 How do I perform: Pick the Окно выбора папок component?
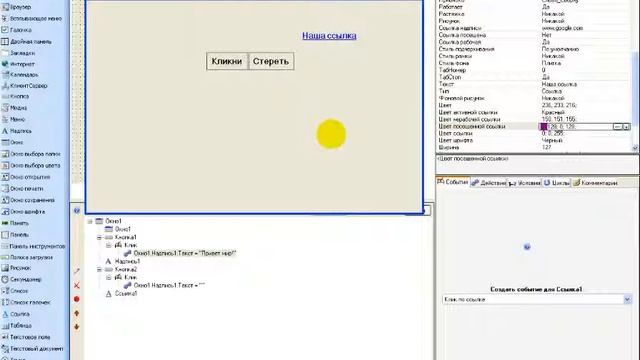click(x=31, y=154)
